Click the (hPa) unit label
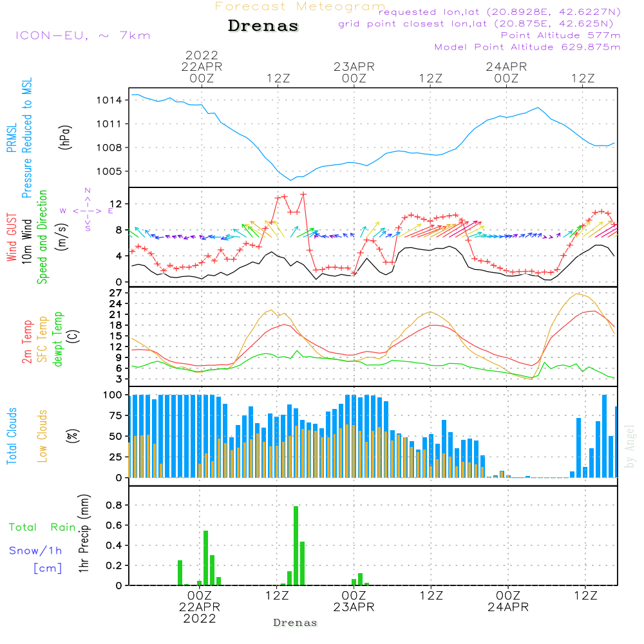Screen dimensions: 644x644 pyautogui.click(x=65, y=137)
